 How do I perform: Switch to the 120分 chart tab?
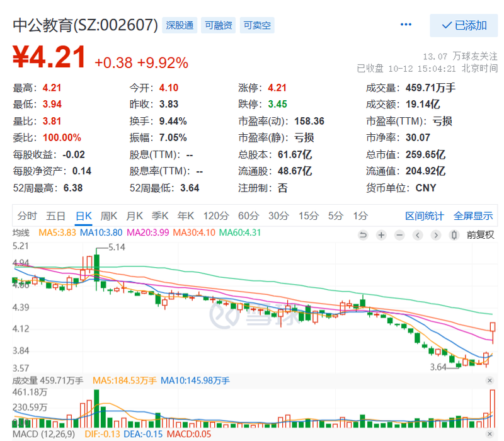[x=215, y=215]
